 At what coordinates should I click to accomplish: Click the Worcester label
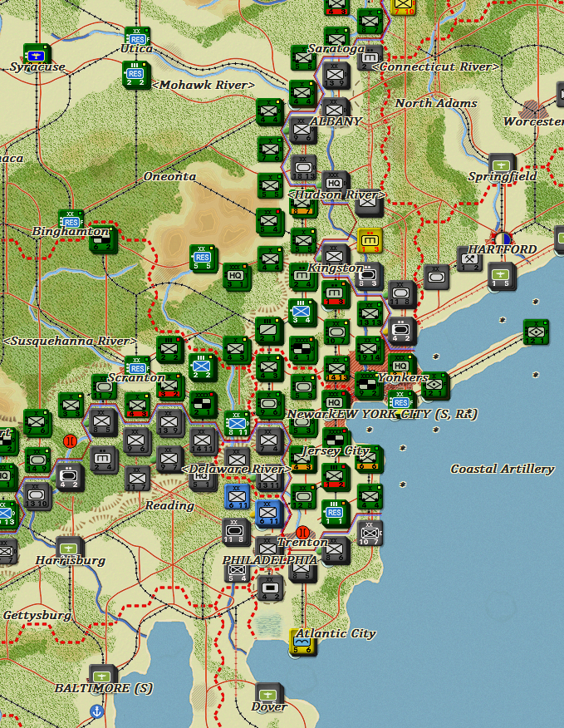tap(533, 121)
